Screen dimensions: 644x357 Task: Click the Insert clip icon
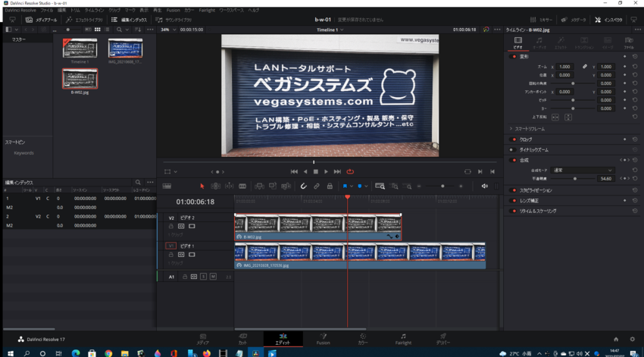tap(259, 186)
